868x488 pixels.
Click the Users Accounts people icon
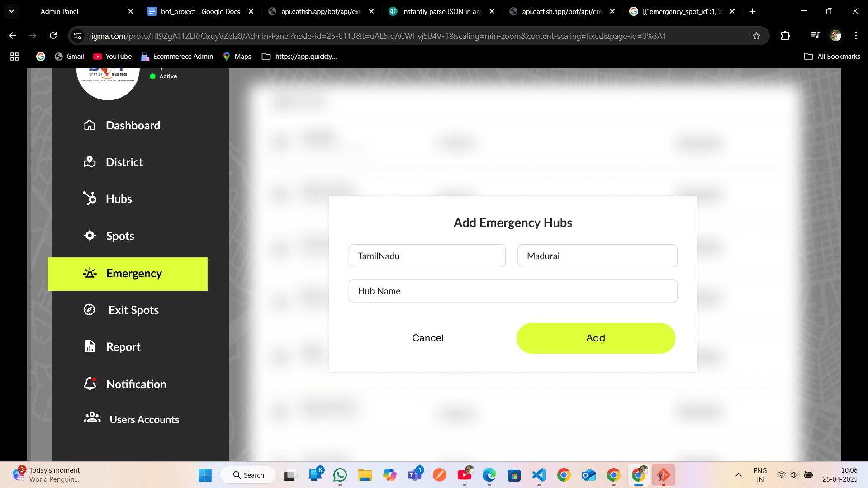[x=92, y=418]
